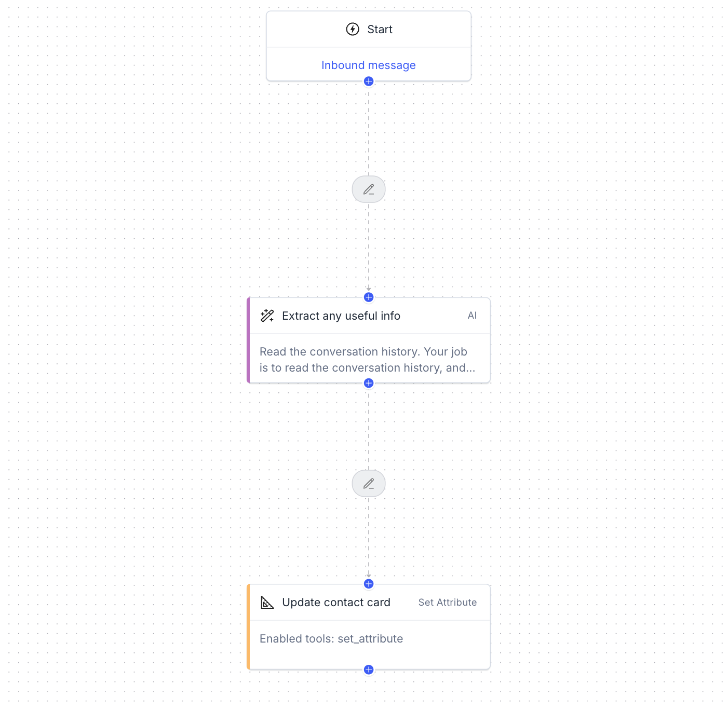Select the Update contact card title
The width and height of the screenshot is (728, 710).
click(336, 602)
